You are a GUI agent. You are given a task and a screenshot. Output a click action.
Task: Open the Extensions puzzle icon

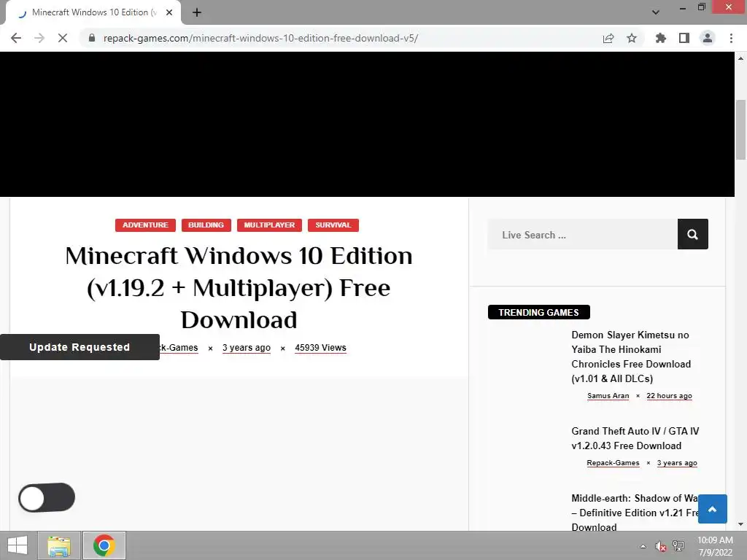point(661,38)
